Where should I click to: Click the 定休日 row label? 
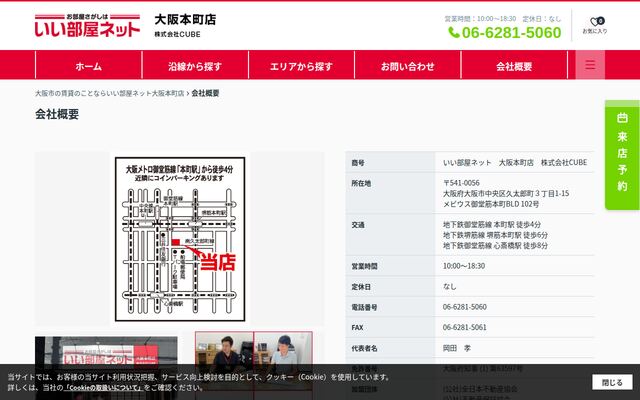pos(361,287)
